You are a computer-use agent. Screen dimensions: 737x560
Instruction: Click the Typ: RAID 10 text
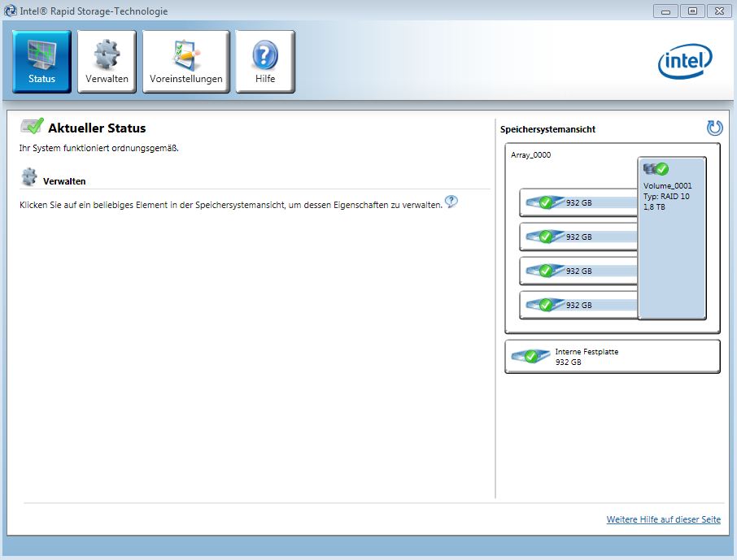pyautogui.click(x=666, y=197)
